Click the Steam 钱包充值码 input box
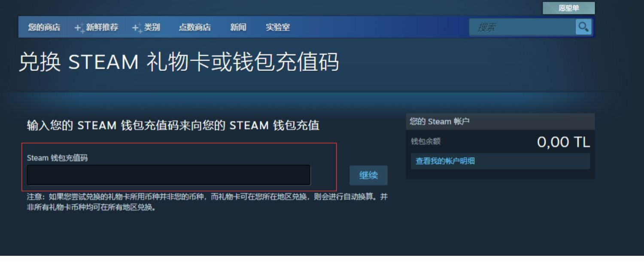Screen dimensions: 644x267 [x=168, y=175]
